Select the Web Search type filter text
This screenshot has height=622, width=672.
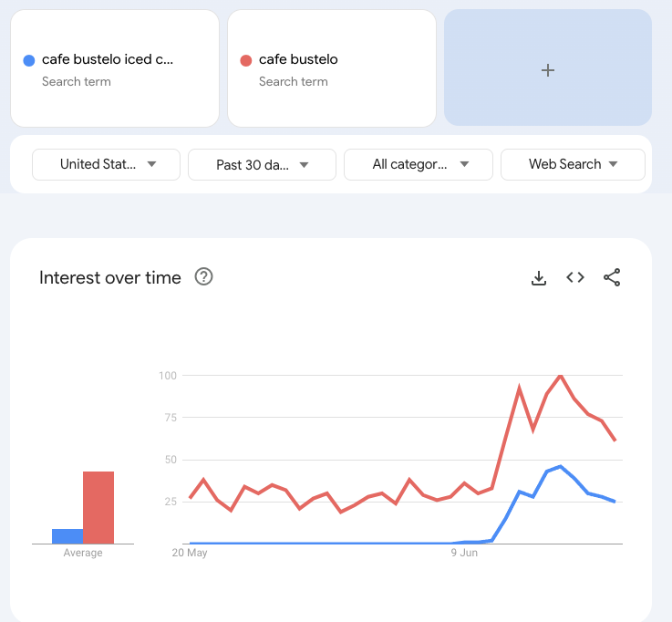(x=564, y=164)
